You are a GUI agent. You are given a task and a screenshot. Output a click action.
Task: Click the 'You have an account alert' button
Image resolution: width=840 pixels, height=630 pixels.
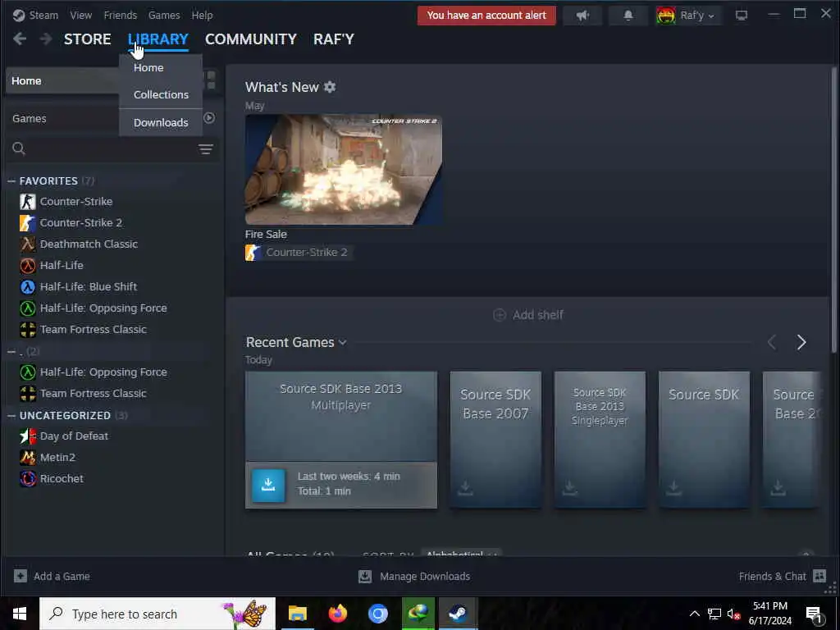[x=486, y=16]
